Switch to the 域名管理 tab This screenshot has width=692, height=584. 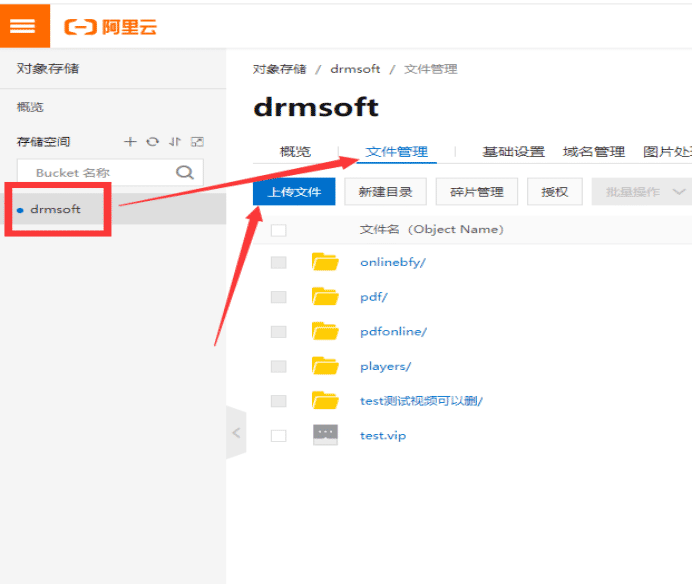[594, 152]
